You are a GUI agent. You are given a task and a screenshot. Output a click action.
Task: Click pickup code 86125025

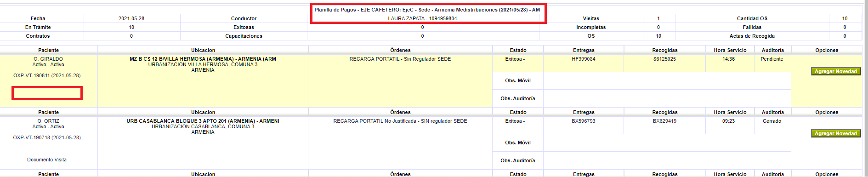pyautogui.click(x=664, y=59)
